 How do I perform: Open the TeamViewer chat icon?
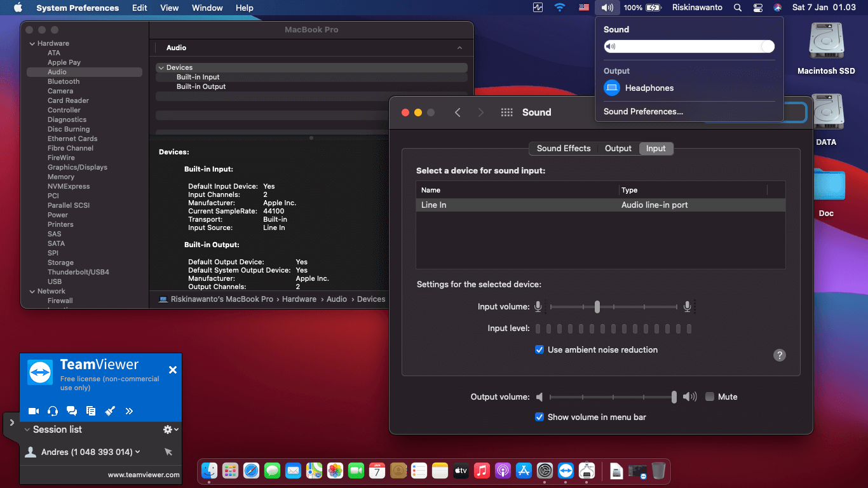[x=72, y=411]
